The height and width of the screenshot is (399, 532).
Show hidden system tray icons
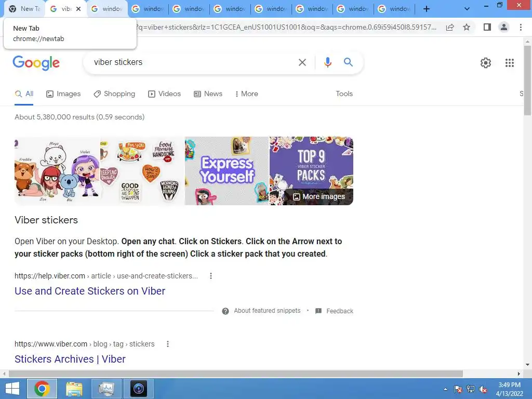(445, 389)
